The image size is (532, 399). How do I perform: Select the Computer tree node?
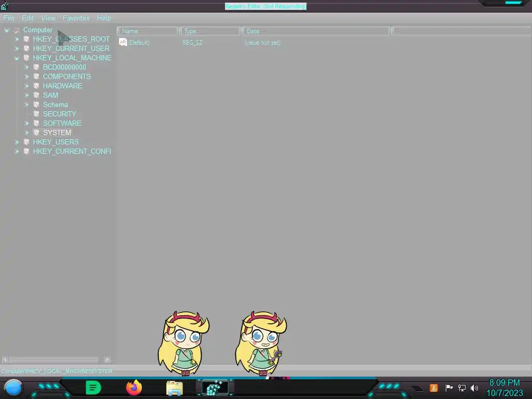pos(37,30)
